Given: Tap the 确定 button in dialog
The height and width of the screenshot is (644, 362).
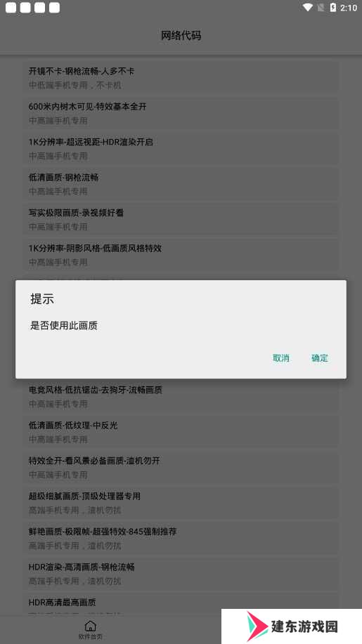Looking at the screenshot, I should (320, 357).
